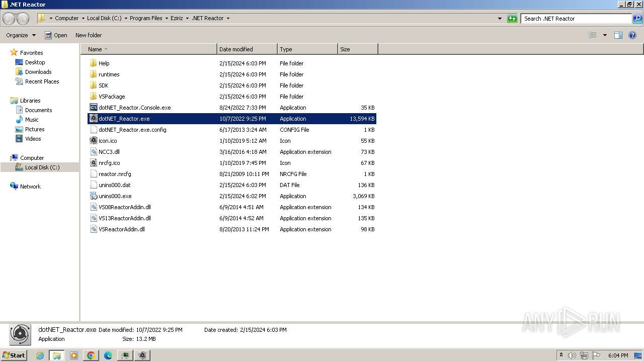
Task: Open the Organize dropdown menu
Action: point(21,35)
